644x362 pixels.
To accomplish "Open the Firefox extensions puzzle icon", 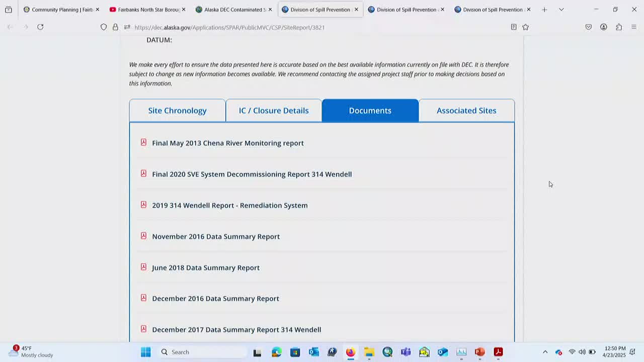I will [x=618, y=27].
